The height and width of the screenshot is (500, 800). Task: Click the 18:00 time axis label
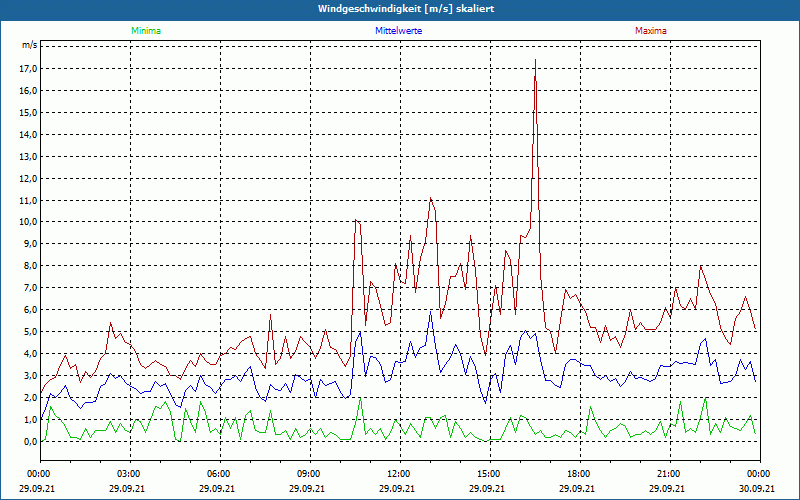pyautogui.click(x=580, y=473)
